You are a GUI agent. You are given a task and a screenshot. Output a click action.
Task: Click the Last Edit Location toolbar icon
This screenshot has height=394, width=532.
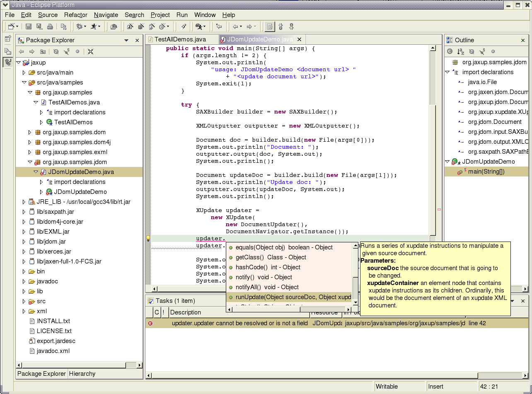tap(219, 27)
